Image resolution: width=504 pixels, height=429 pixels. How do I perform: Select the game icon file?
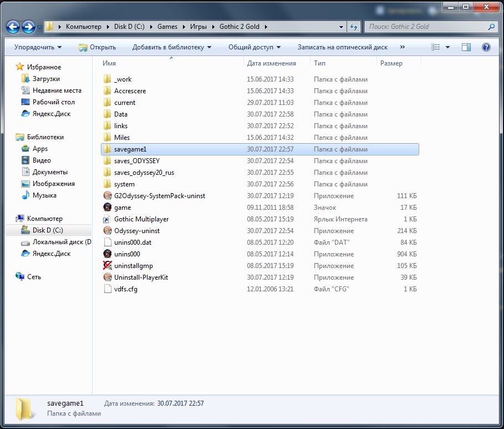[x=108, y=207]
